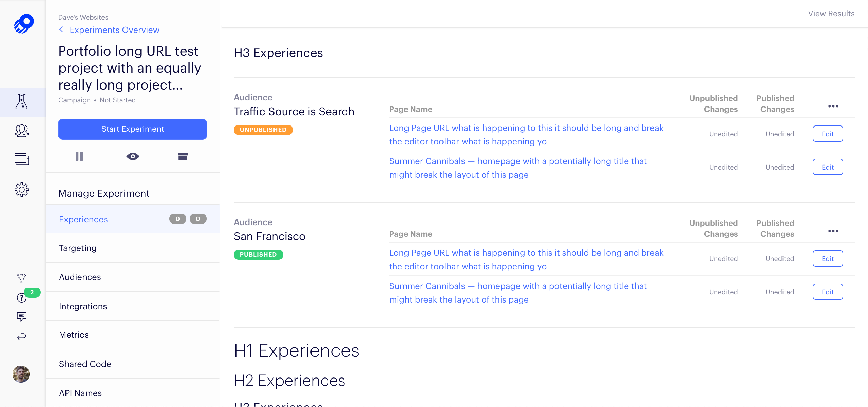Open more options for San Francisco audience
868x407 pixels.
(833, 231)
